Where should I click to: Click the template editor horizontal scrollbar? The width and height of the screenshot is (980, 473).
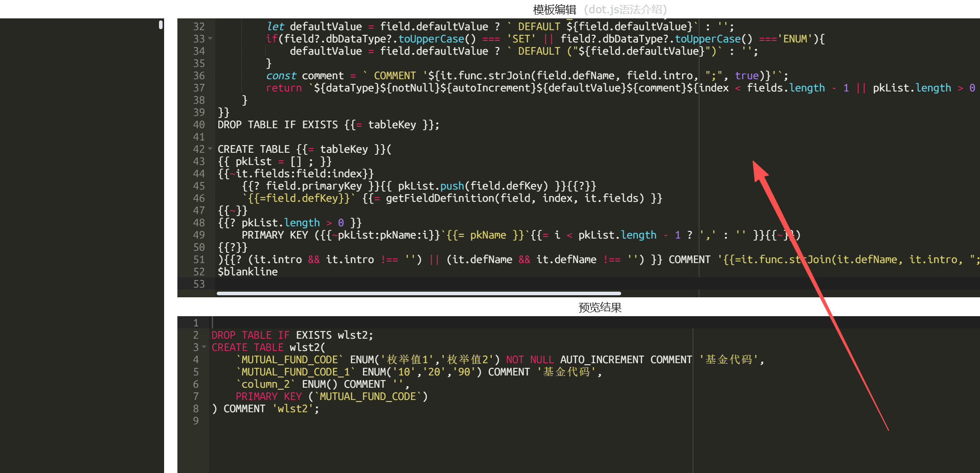coord(418,294)
